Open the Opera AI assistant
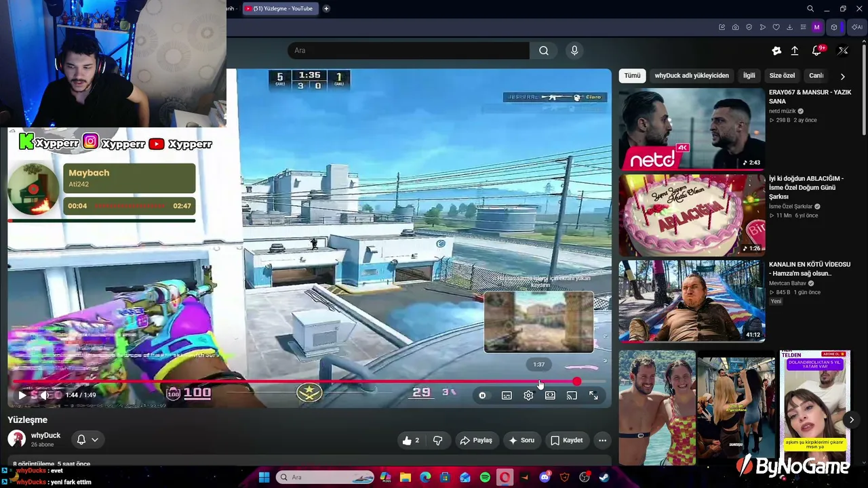 [857, 27]
